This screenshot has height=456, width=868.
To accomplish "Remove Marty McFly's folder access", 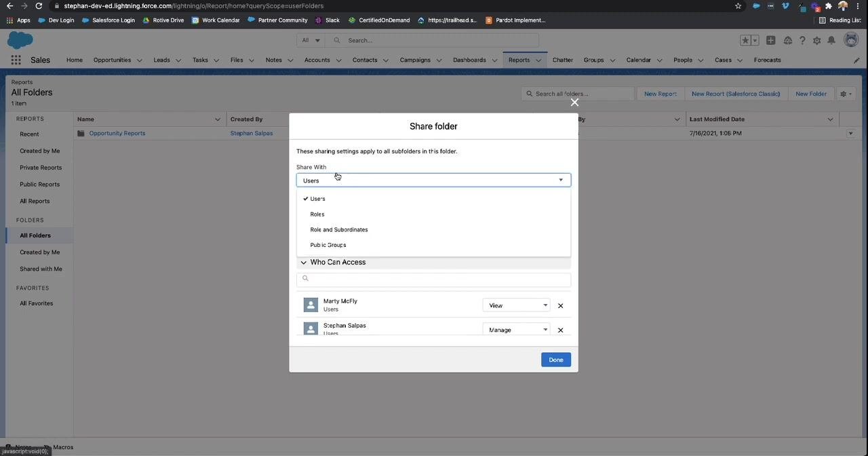I will click(560, 306).
